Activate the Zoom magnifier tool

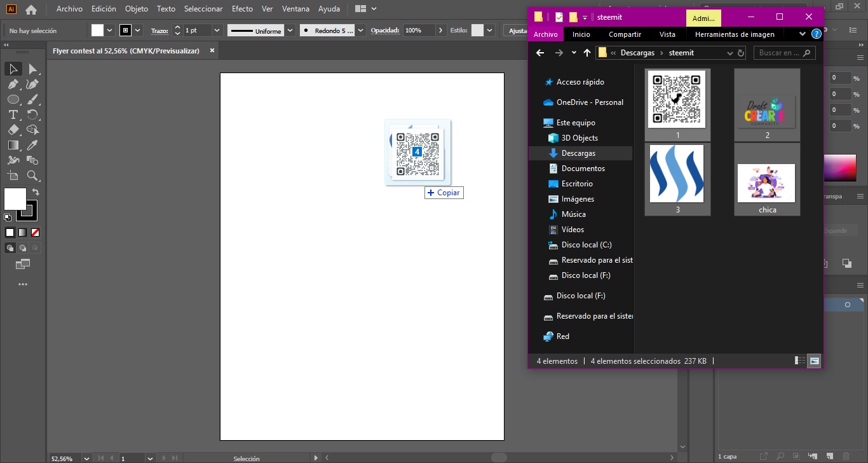tap(33, 176)
